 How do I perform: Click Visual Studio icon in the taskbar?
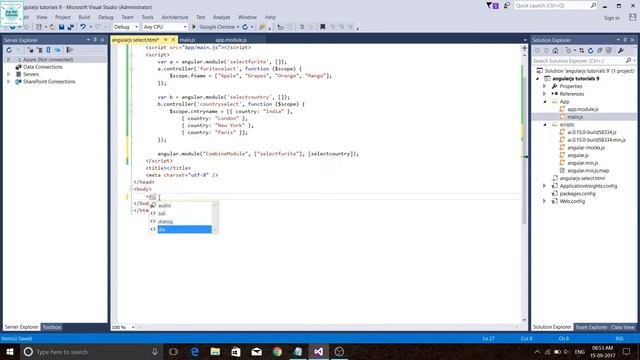318,351
